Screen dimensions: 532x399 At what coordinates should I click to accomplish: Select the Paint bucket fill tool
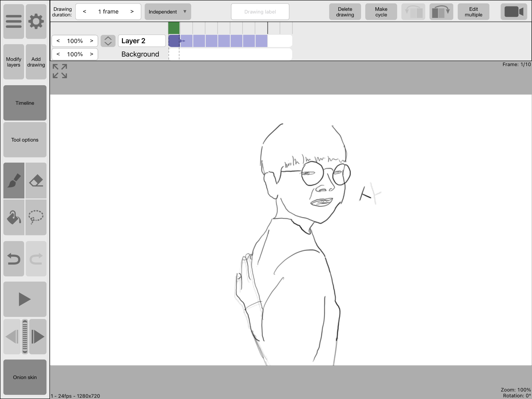click(x=14, y=217)
